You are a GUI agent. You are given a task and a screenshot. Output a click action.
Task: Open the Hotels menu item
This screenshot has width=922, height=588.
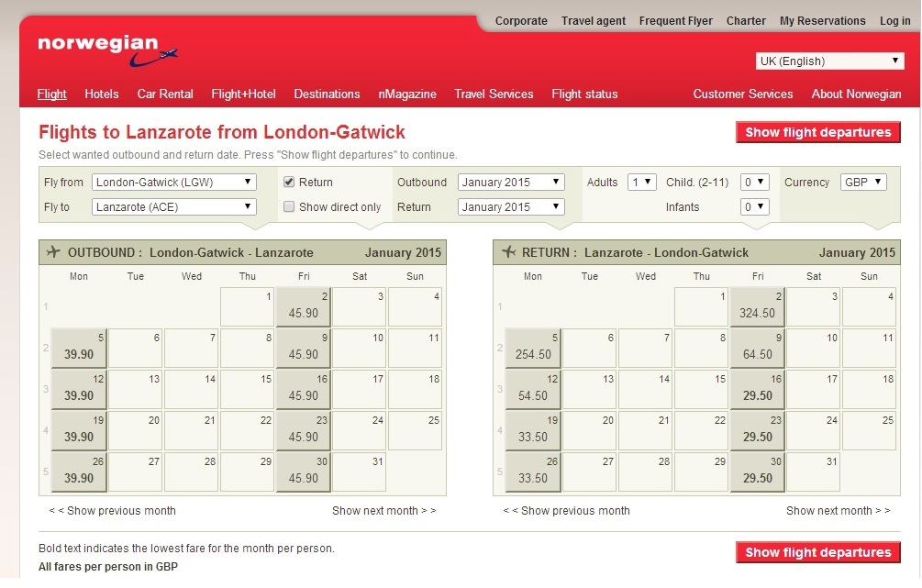(102, 94)
